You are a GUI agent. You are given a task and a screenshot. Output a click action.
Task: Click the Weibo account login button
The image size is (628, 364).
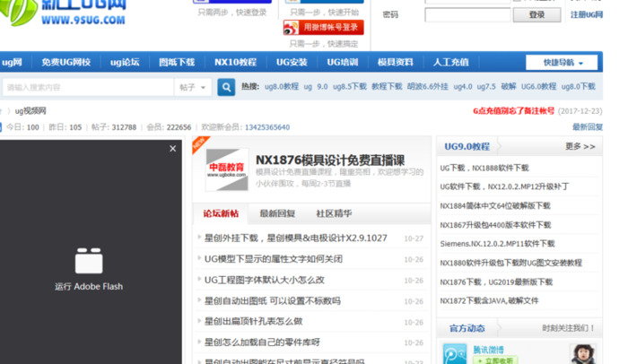(x=324, y=27)
